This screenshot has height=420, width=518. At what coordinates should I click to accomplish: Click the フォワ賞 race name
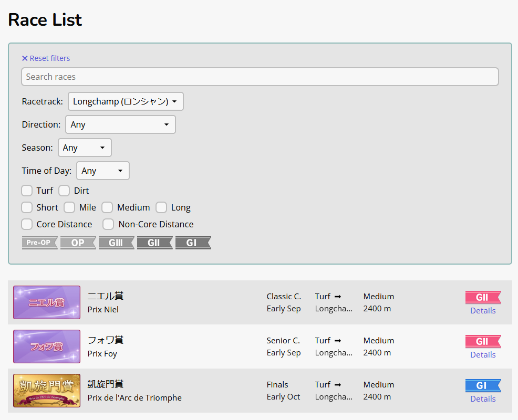tap(106, 340)
